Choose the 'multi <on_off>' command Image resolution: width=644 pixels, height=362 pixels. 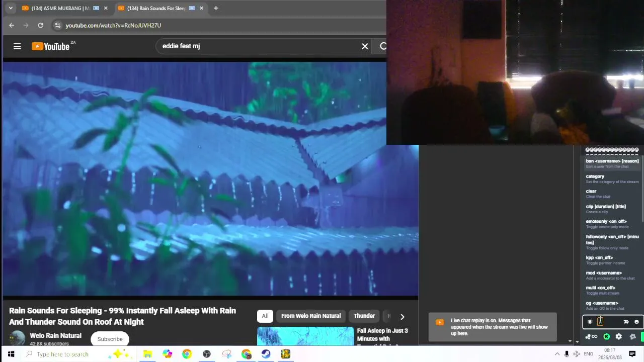[x=612, y=290]
